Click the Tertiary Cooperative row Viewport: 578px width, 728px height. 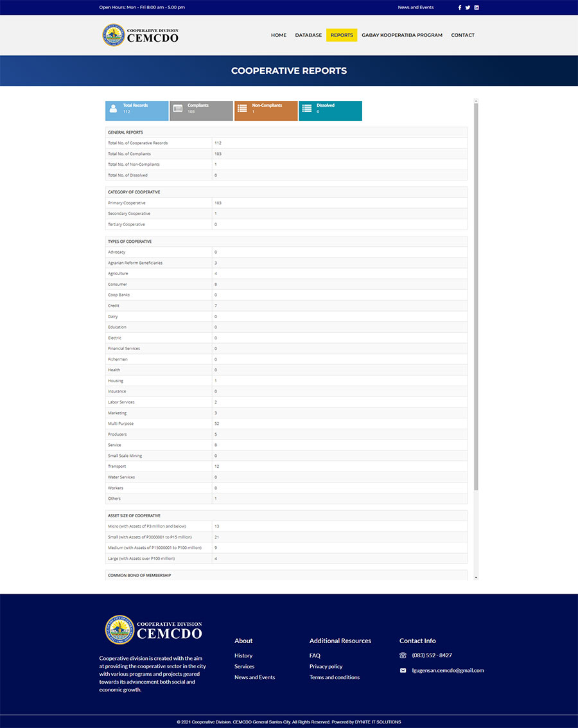tap(286, 224)
